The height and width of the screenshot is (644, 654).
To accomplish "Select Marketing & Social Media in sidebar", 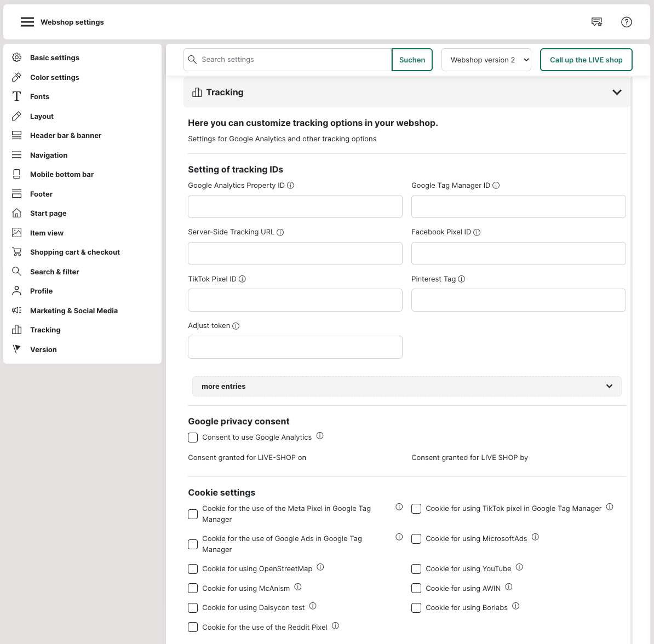I will coord(73,311).
